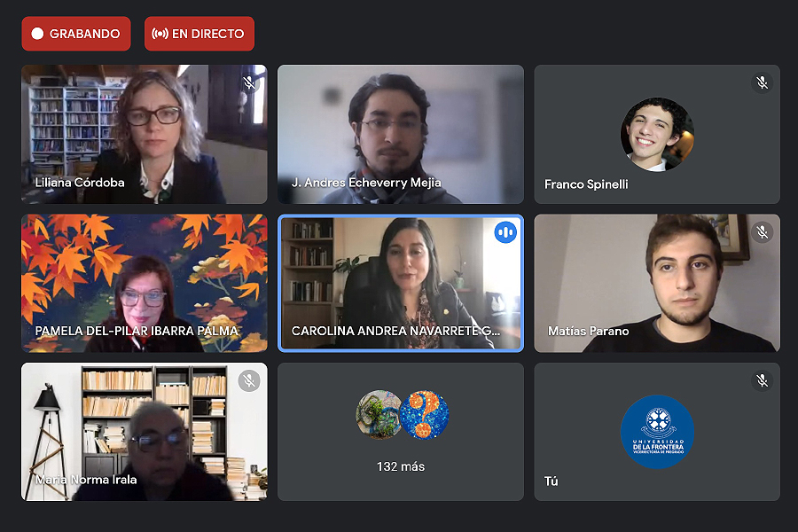Select J. Andres Echeverry Mejia's video tile
Viewport: 798px width, 532px height.
tap(401, 134)
